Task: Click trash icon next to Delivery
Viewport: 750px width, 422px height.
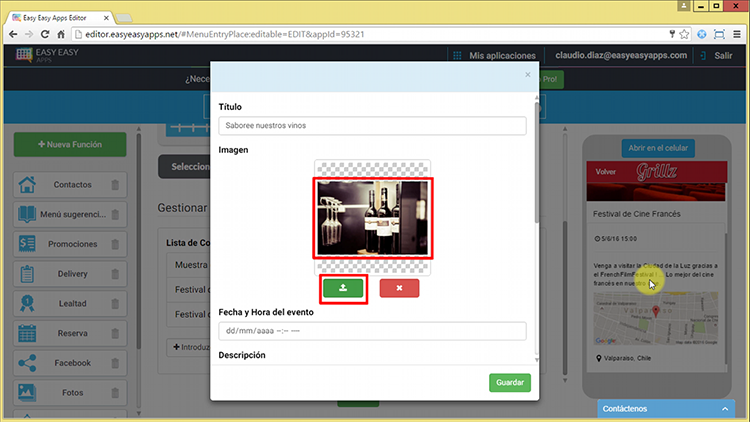Action: 115,274
